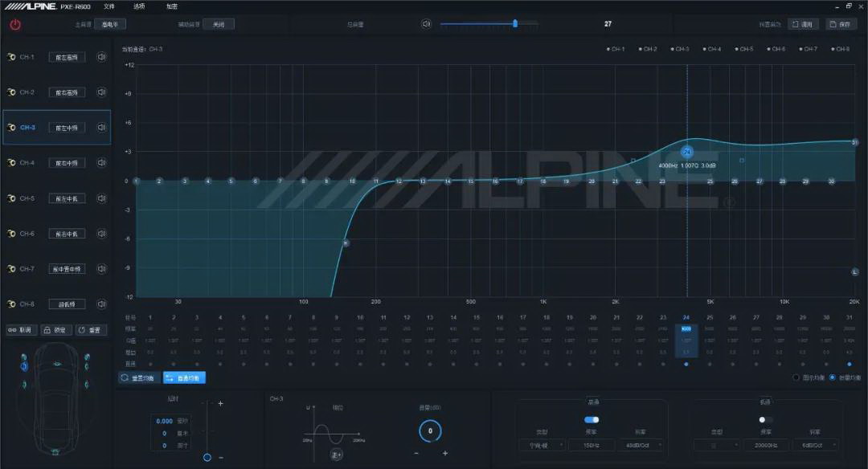This screenshot has height=469, width=868.
Task: Click the CH-8 speaker driver icon
Action: point(11,304)
